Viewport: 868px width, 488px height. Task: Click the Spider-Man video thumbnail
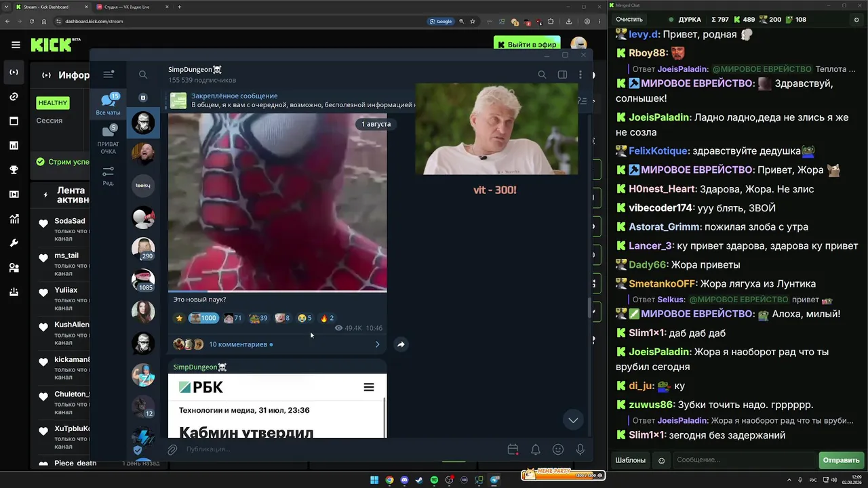pyautogui.click(x=277, y=203)
